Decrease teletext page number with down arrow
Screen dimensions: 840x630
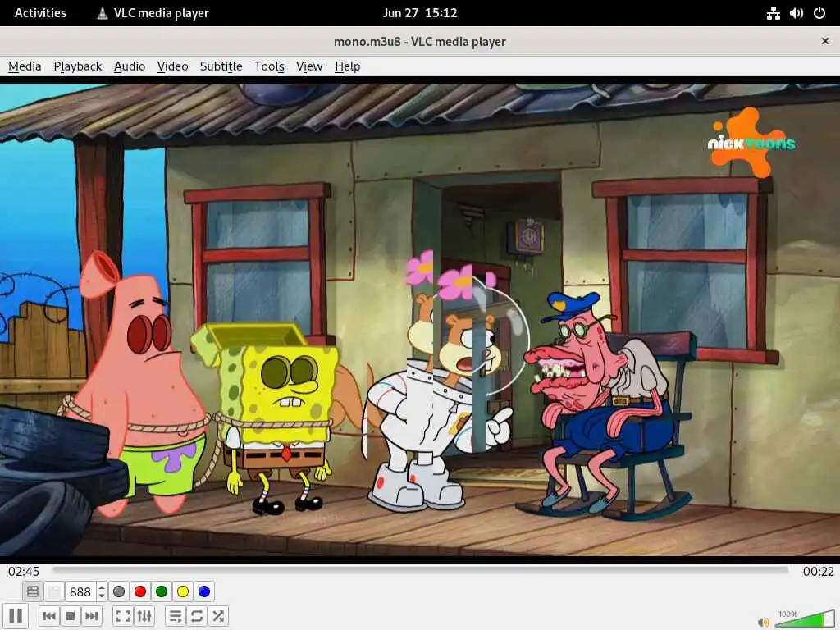click(101, 596)
